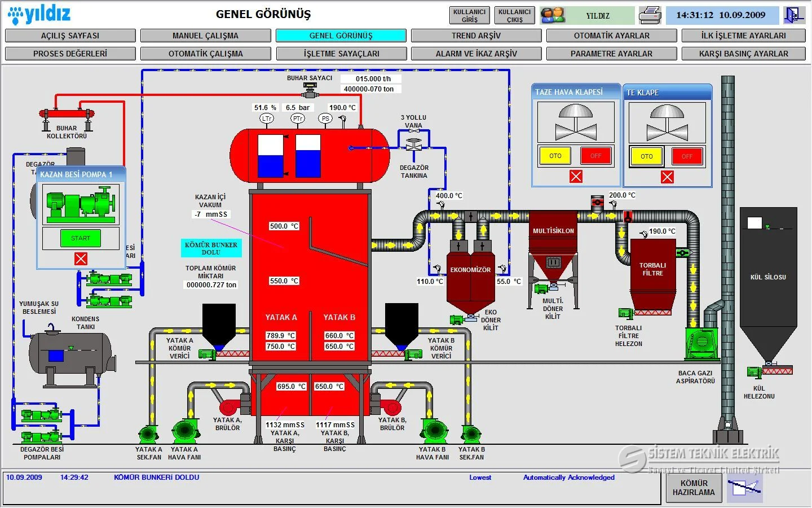This screenshot has height=508, width=812.
Task: Click the Kazan Besi Pompa 1 pump image
Action: coord(81,204)
